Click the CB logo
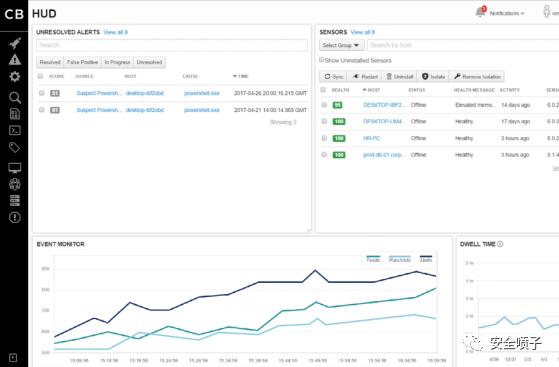Image resolution: width=559 pixels, height=367 pixels. coord(14,14)
